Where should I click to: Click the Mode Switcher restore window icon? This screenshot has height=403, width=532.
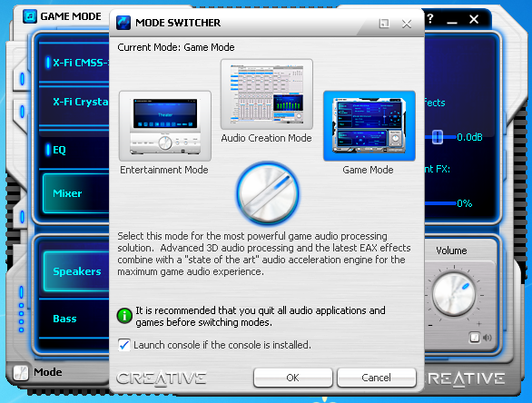coord(384,24)
